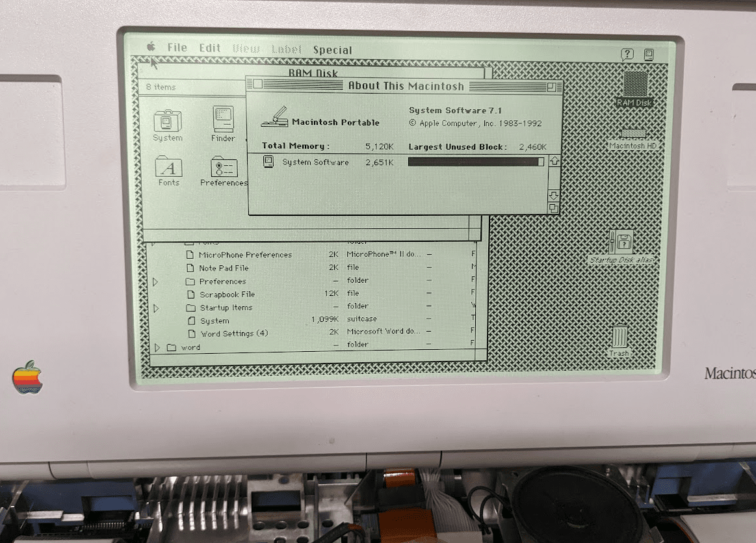
Task: Click the "Microsoft Word do..." kind text
Action: pos(384,331)
